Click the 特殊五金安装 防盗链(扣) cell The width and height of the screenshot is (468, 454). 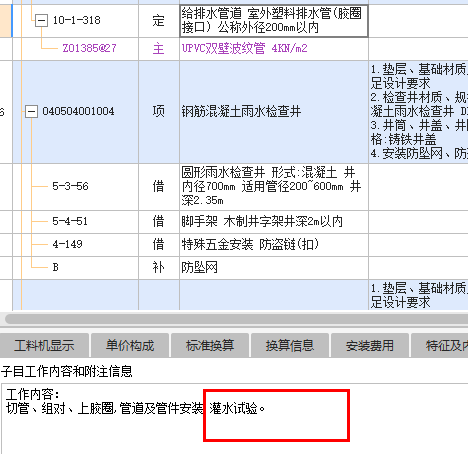tap(274, 245)
